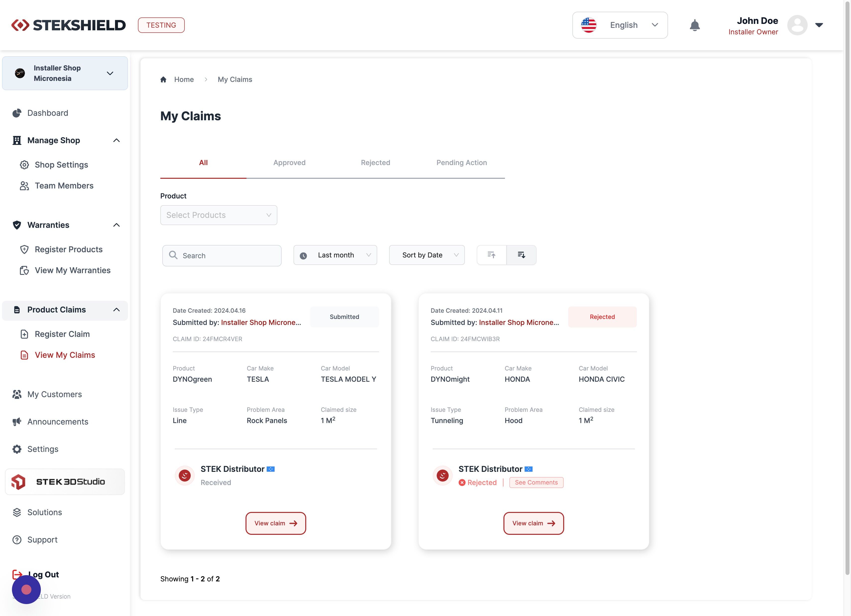Click the Home breadcrumb link
Viewport: 851px width, 616px height.
(x=184, y=79)
